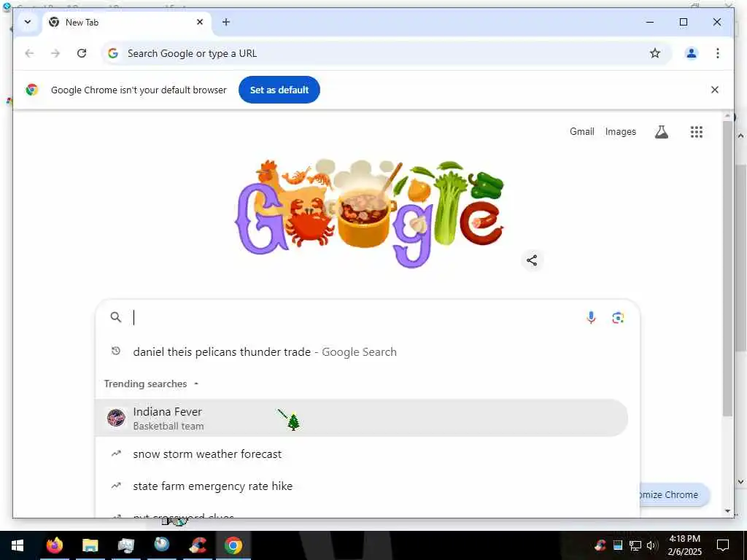Image resolution: width=747 pixels, height=560 pixels.
Task: Open the Chrome profile avatar menu
Action: tap(692, 53)
